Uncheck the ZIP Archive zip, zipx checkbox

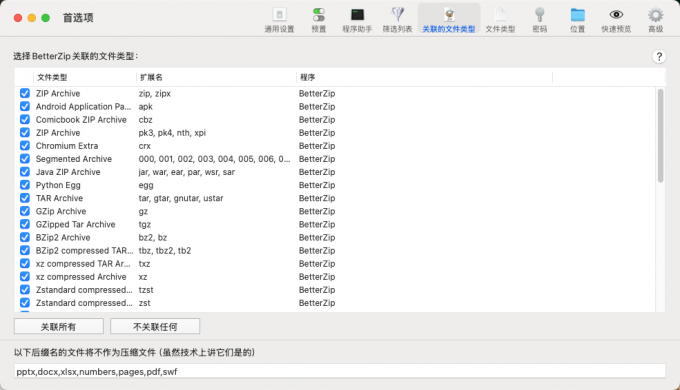pyautogui.click(x=25, y=93)
